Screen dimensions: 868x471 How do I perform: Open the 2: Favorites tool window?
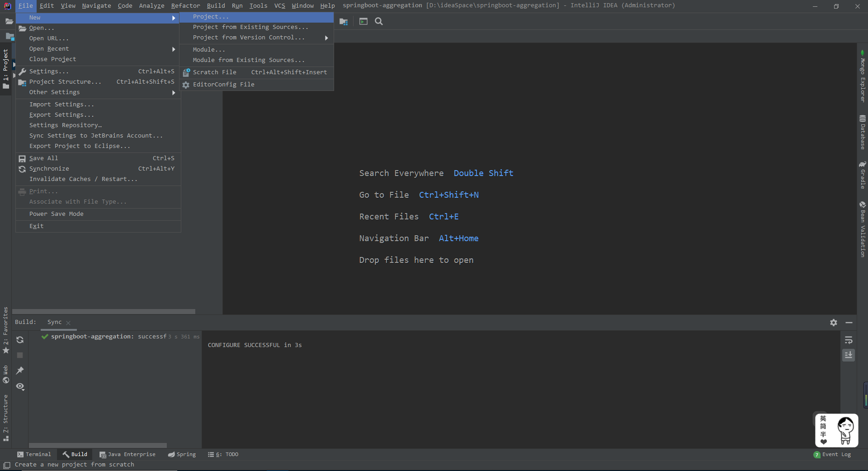pos(5,330)
